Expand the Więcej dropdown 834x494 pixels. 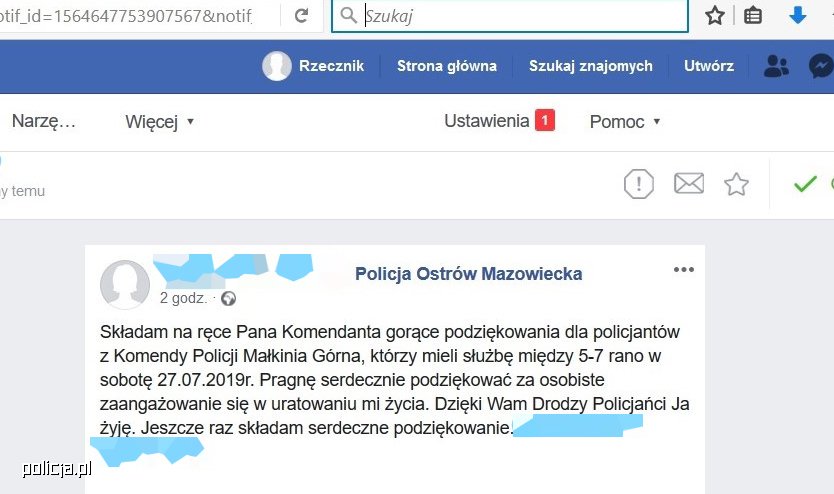click(x=159, y=122)
